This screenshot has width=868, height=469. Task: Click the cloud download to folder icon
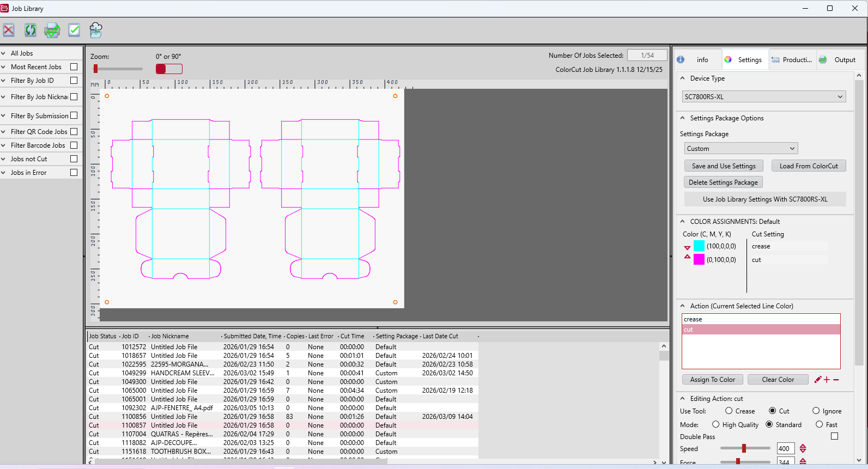[x=96, y=30]
